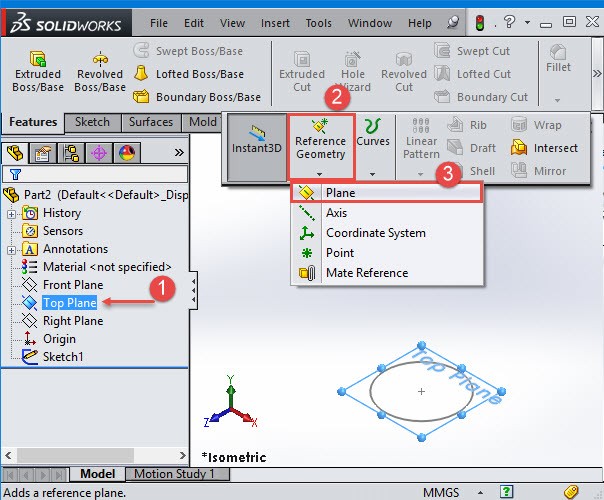This screenshot has width=604, height=500.
Task: Open the FeatureManager design tree tab
Action: click(x=15, y=153)
